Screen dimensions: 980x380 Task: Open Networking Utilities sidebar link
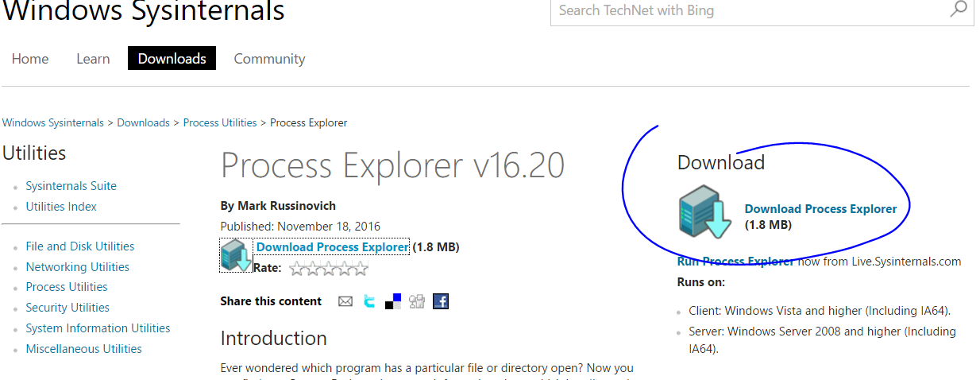click(77, 267)
